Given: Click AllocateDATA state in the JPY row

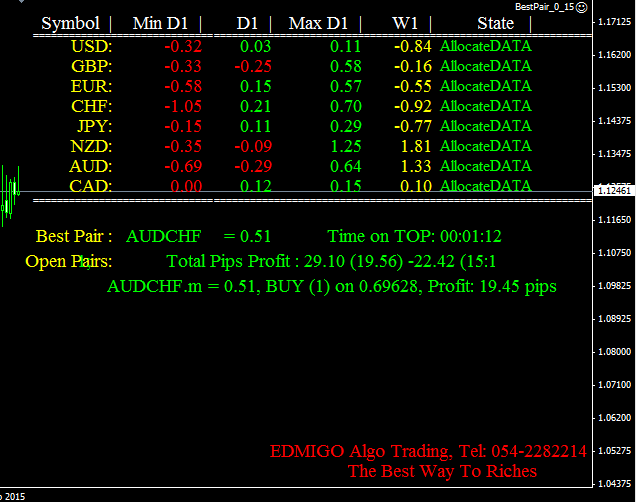Looking at the screenshot, I should 486,126.
